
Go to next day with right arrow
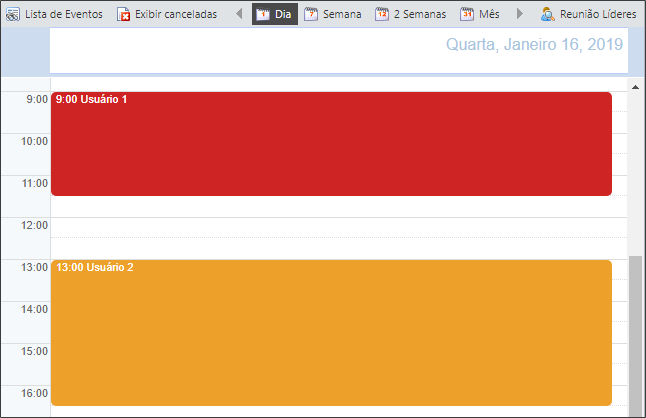coord(520,14)
